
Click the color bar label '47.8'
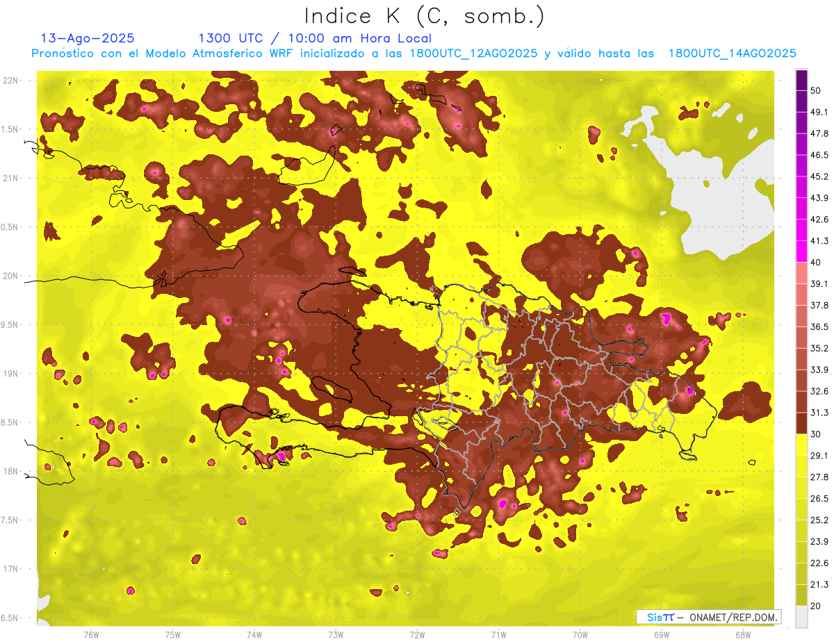(820, 133)
